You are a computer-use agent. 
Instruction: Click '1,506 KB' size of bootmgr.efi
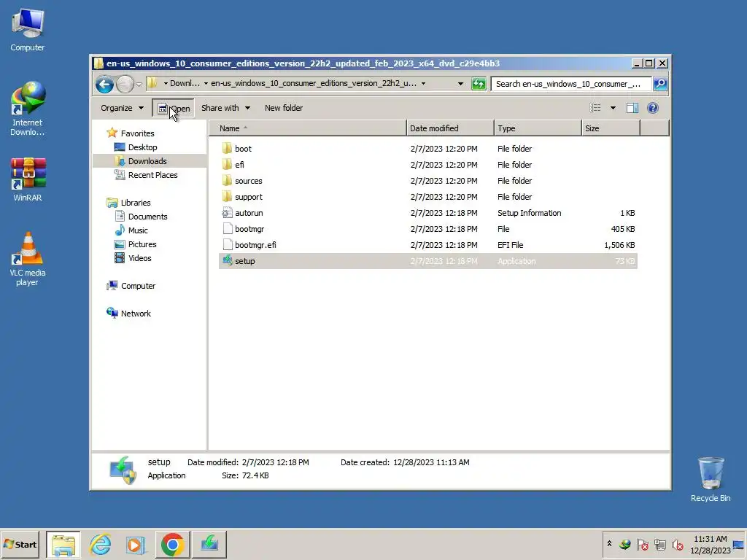point(619,245)
